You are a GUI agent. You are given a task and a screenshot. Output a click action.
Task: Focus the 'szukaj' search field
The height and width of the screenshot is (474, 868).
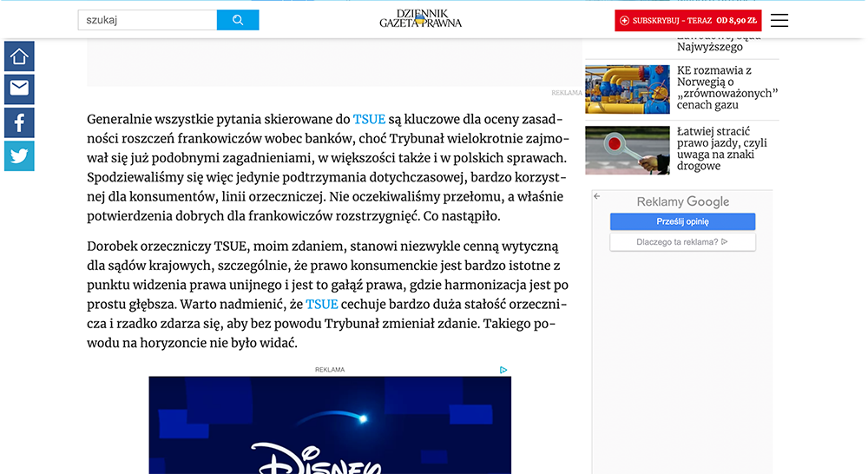[147, 20]
